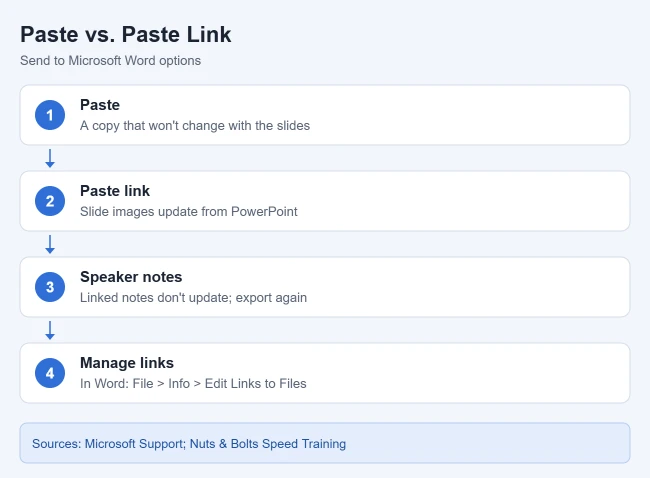This screenshot has width=650, height=478.
Task: Select the Paste link step heading
Action: [x=115, y=191]
